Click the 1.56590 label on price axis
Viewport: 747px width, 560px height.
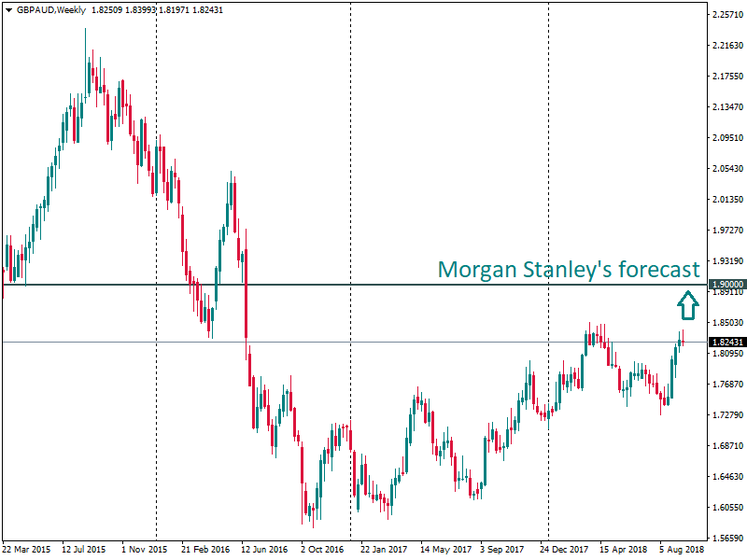pos(726,539)
